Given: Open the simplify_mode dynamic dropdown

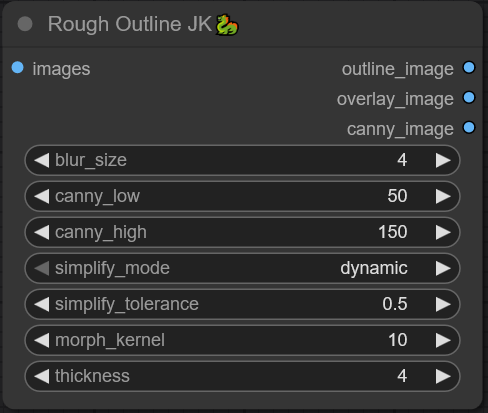Looking at the screenshot, I should pyautogui.click(x=374, y=268).
